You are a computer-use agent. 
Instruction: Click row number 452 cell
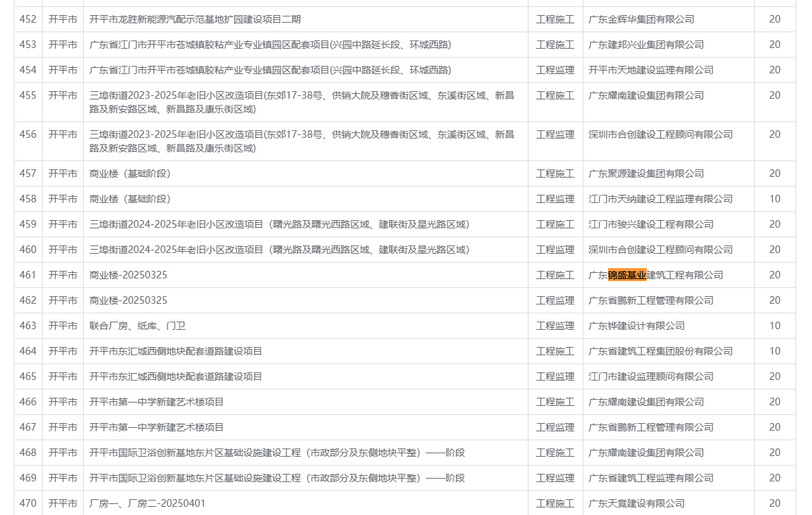click(28, 19)
